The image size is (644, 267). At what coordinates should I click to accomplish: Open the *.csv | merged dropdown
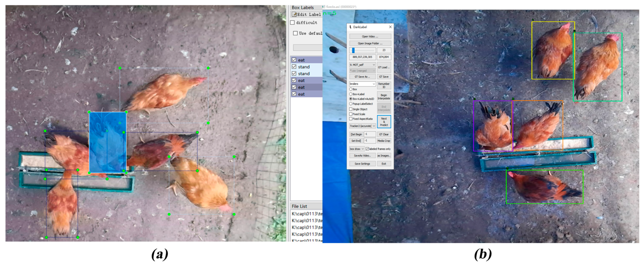[x=362, y=71]
